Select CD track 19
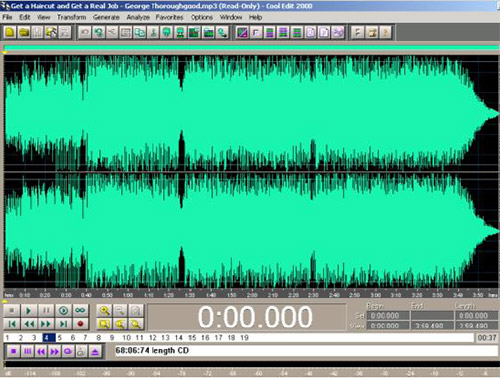500x380 pixels. (244, 338)
